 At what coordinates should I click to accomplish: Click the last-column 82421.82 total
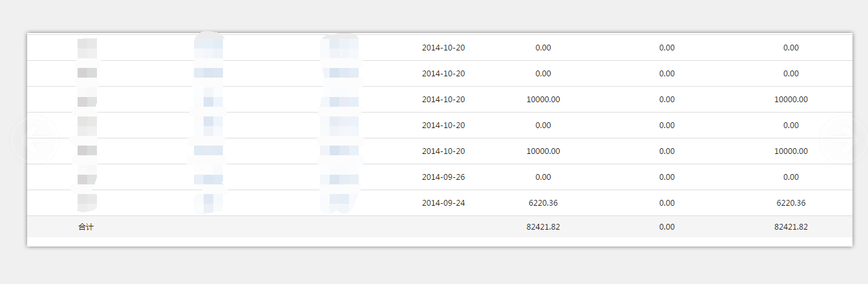coord(791,227)
